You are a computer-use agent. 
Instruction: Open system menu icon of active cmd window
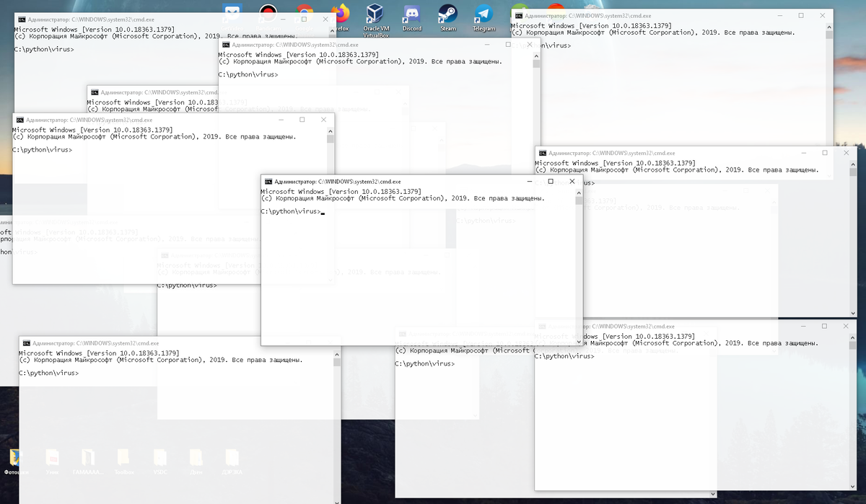coord(268,182)
